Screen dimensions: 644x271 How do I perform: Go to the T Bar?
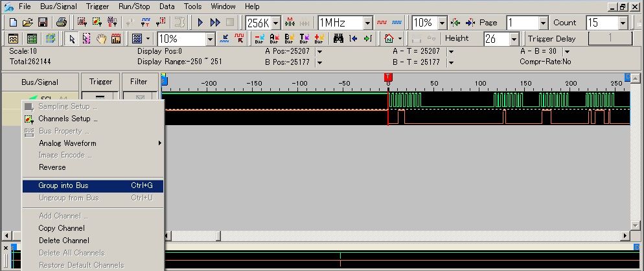pyautogui.click(x=304, y=39)
